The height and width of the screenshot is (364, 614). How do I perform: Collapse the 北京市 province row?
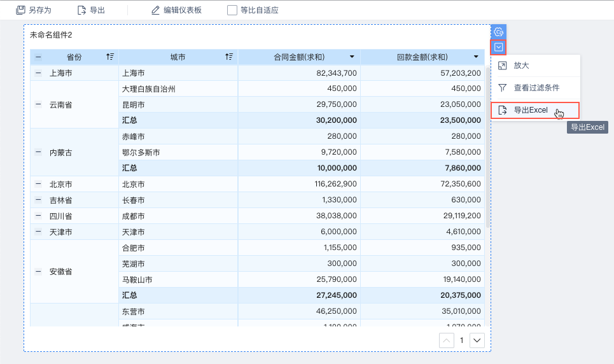tap(38, 184)
